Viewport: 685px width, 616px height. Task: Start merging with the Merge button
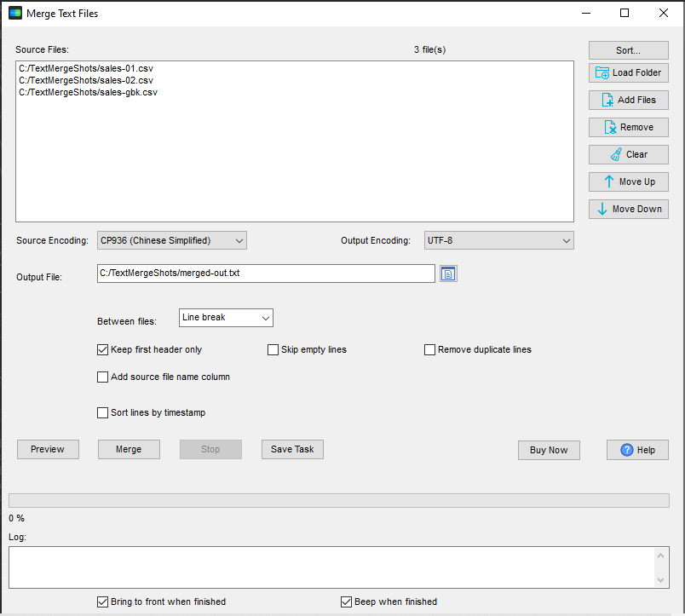click(129, 450)
